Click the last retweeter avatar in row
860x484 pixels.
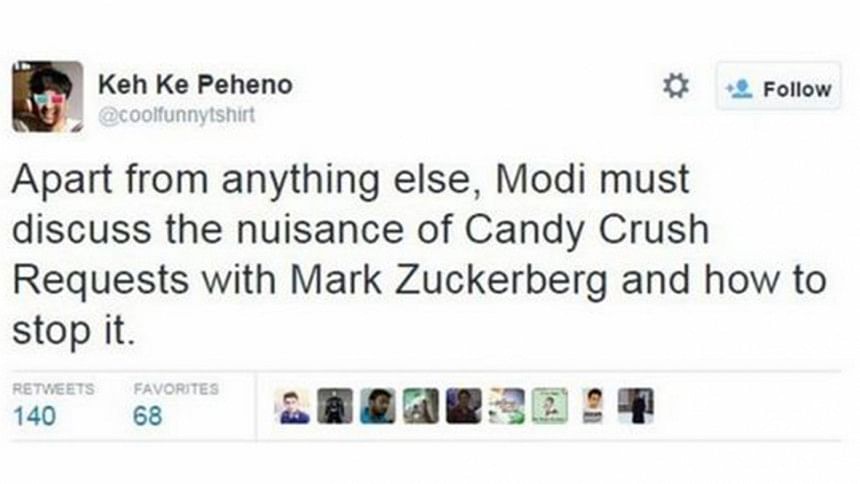pyautogui.click(x=635, y=406)
